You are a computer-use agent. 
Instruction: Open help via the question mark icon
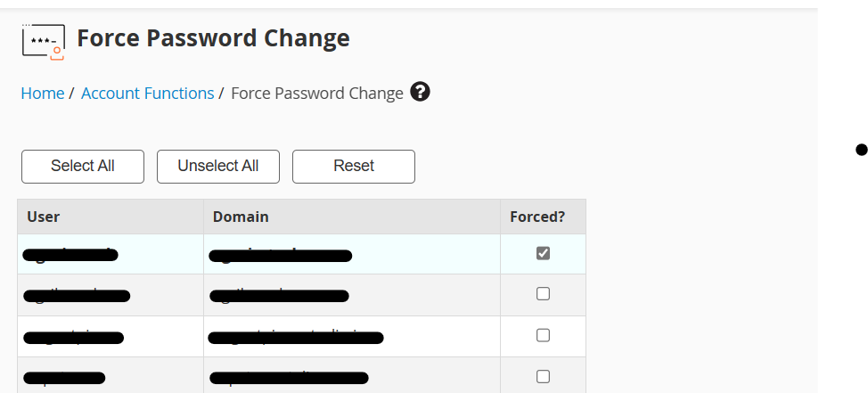420,92
